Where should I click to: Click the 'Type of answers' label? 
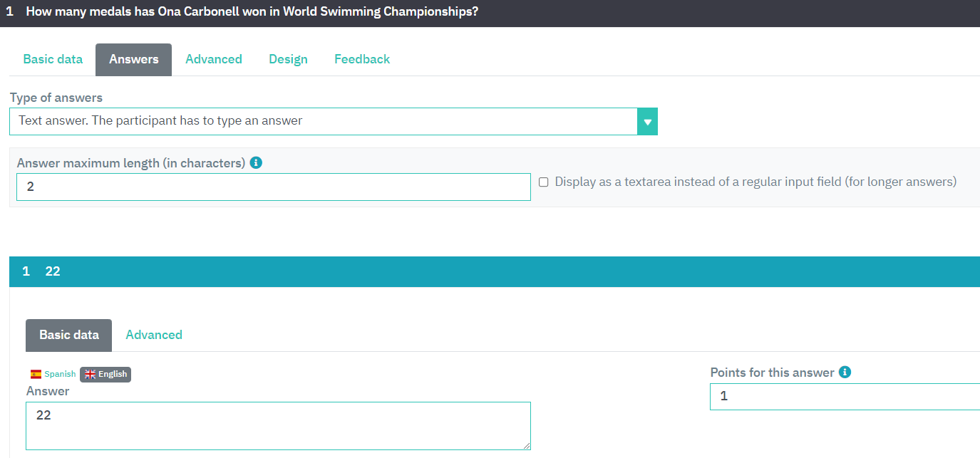56,98
